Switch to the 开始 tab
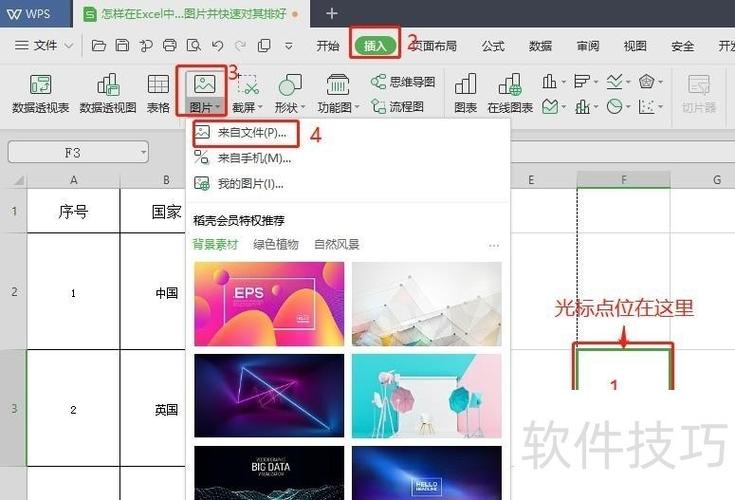Viewport: 735px width, 500px height. pyautogui.click(x=328, y=46)
